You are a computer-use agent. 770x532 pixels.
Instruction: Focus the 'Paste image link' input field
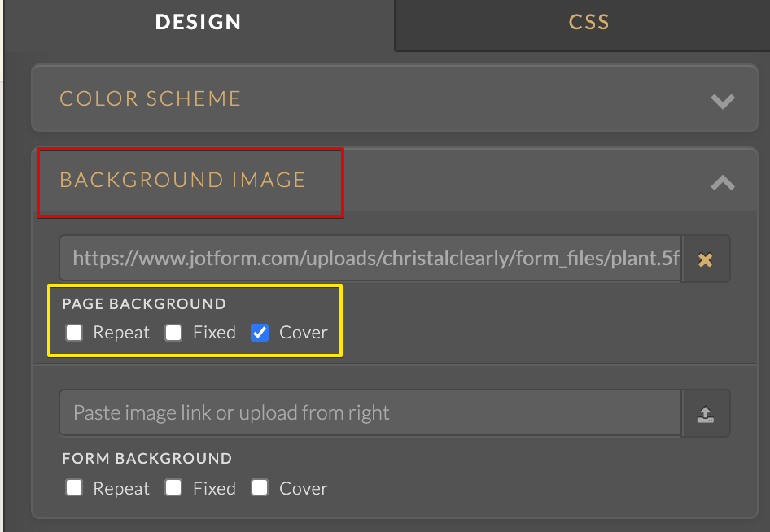point(370,413)
